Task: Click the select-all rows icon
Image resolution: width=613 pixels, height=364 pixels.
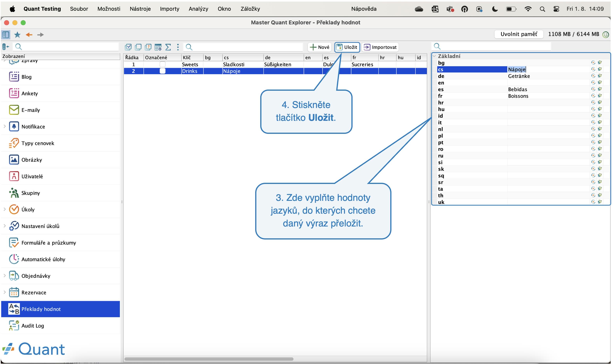Action: (x=128, y=47)
